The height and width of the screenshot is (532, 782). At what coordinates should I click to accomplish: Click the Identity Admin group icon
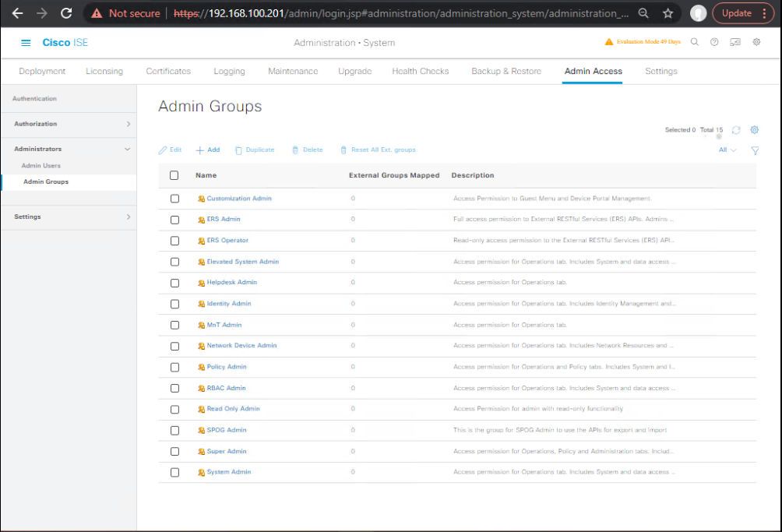[x=202, y=304]
